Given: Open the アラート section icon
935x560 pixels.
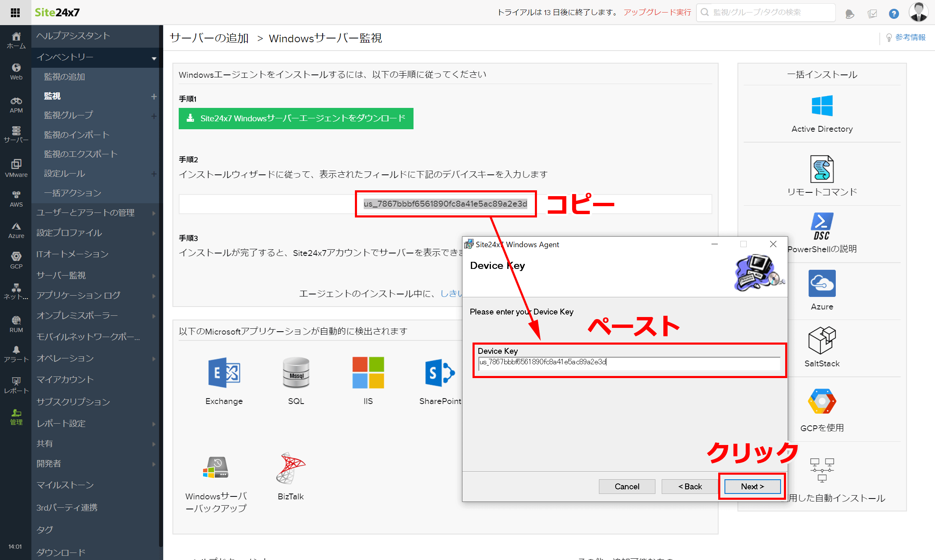Looking at the screenshot, I should click(x=16, y=354).
